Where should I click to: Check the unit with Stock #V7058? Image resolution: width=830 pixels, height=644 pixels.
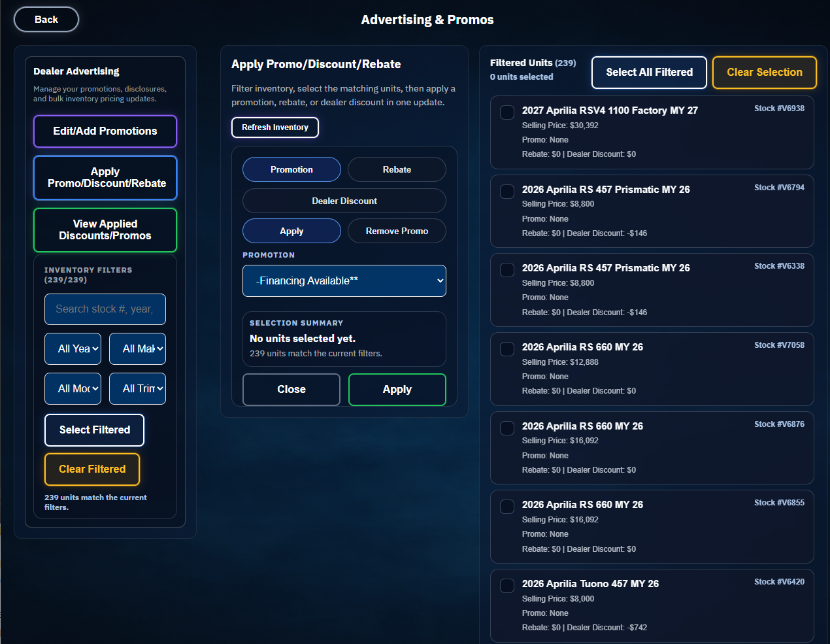point(507,349)
